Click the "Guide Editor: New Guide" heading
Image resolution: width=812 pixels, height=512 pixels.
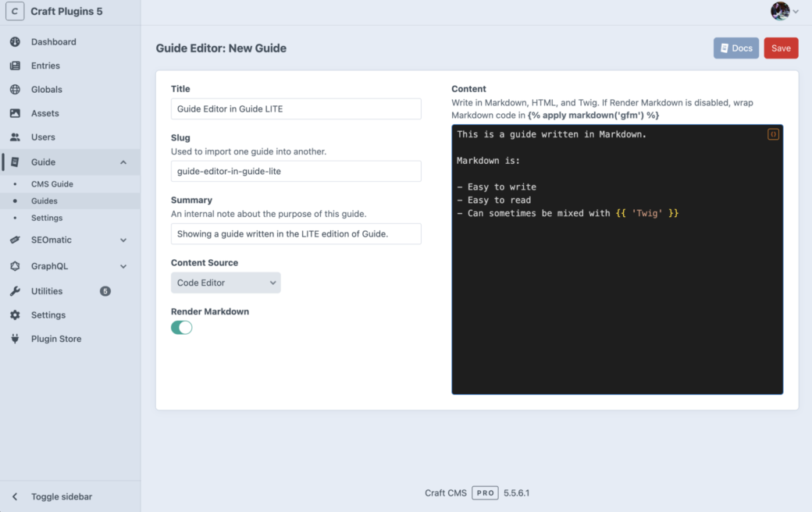pos(221,48)
